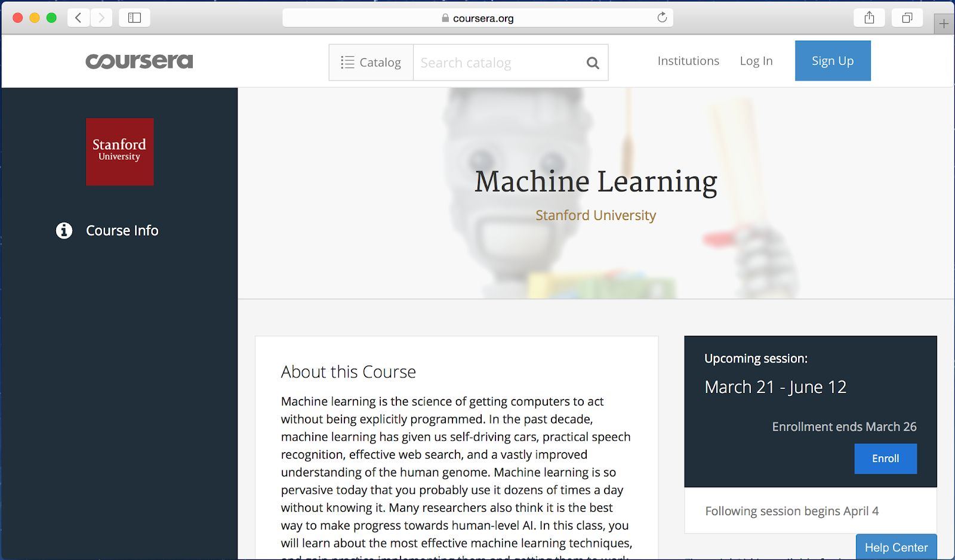Click the Upcoming session label

[x=756, y=358]
